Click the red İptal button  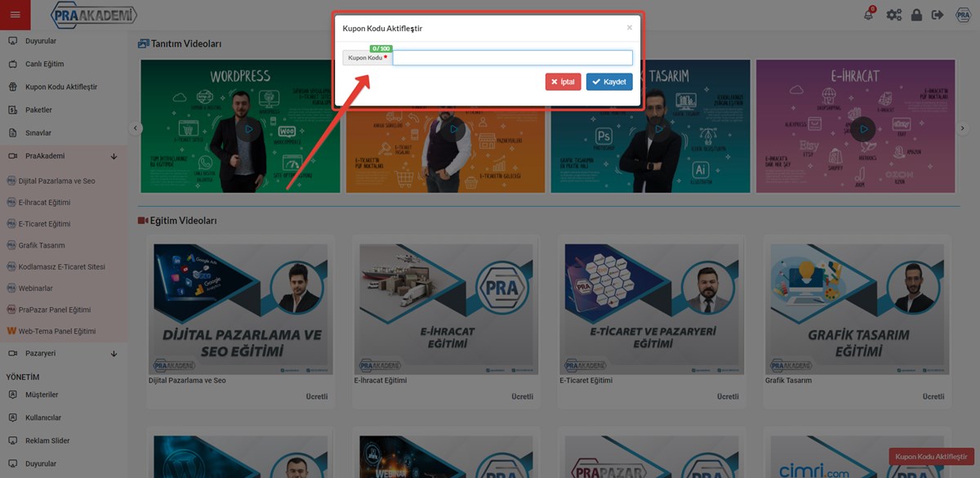tap(563, 82)
